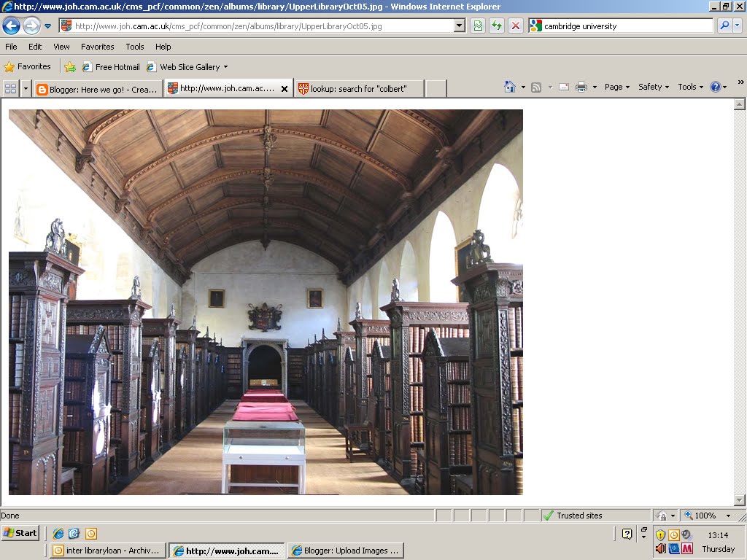
Task: Open the Help menu
Action: pos(163,47)
